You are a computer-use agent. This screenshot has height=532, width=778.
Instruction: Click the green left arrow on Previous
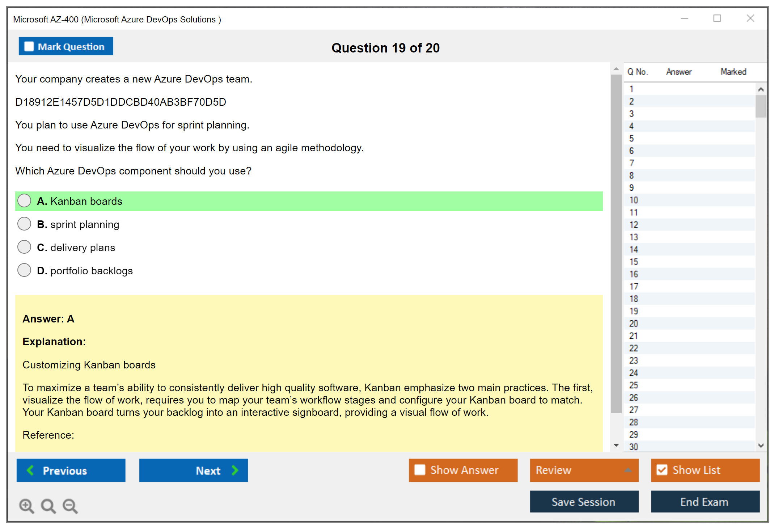point(30,470)
